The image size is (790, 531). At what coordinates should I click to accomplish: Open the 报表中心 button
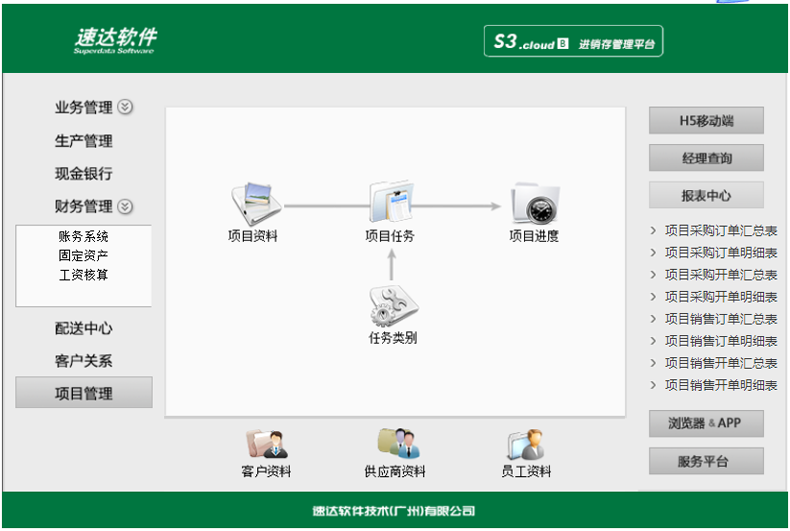(x=706, y=195)
